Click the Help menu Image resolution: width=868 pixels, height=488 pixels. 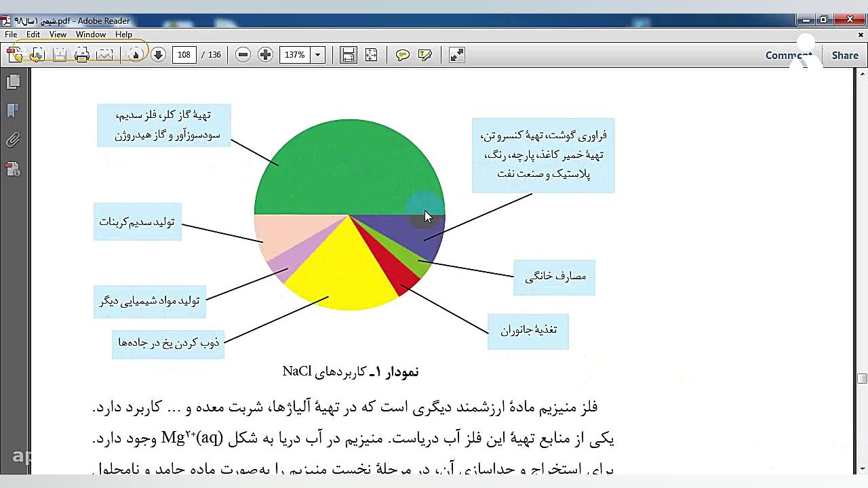pyautogui.click(x=123, y=34)
